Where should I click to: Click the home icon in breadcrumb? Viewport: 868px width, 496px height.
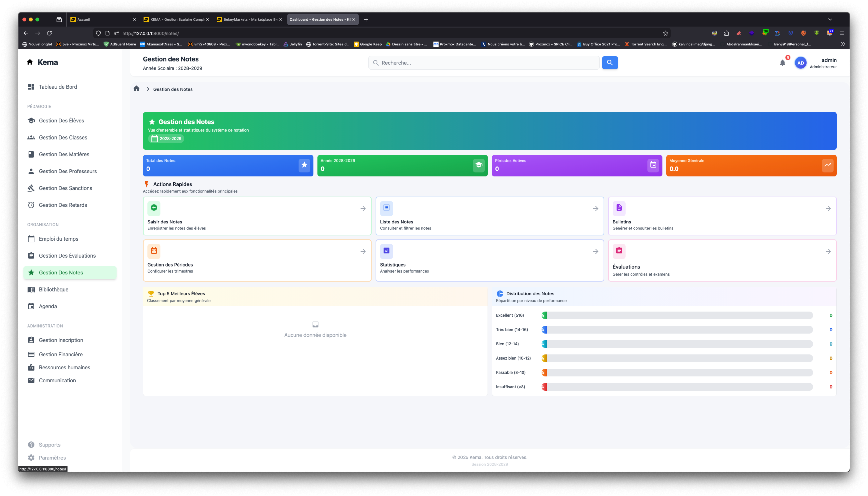pos(136,89)
